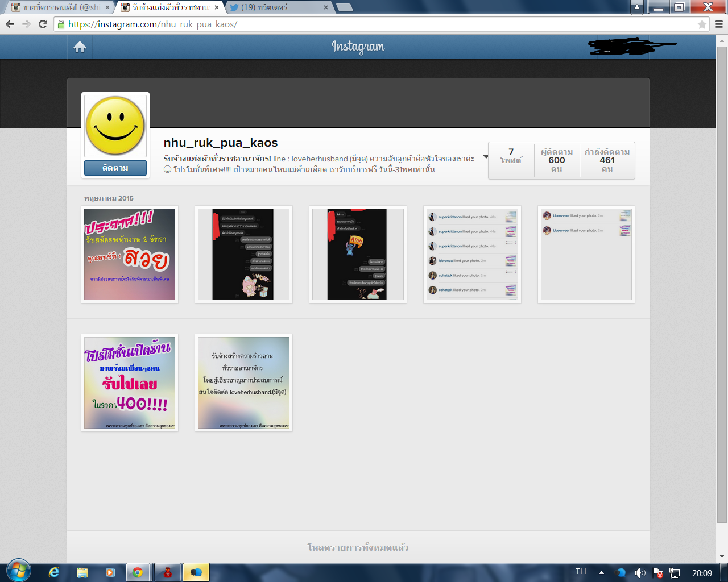Click the scrollbar down arrow

[722, 556]
